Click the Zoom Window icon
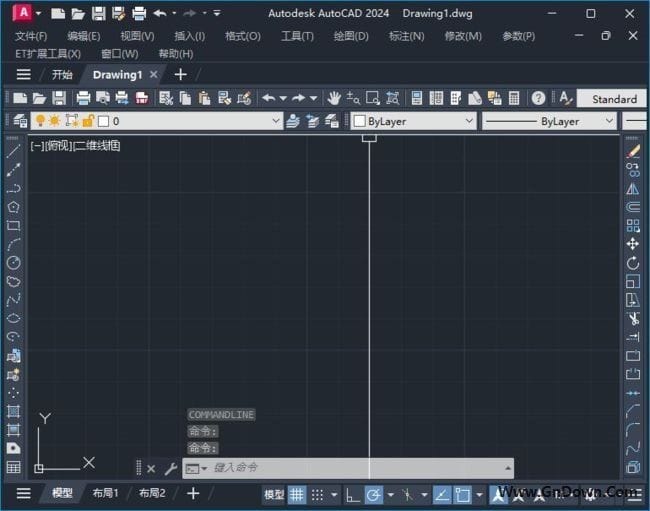650x511 pixels. [373, 98]
